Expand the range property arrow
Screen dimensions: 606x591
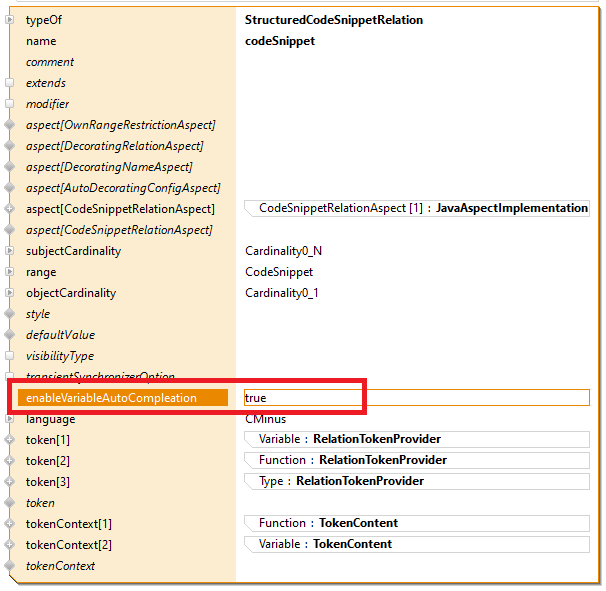coord(10,272)
